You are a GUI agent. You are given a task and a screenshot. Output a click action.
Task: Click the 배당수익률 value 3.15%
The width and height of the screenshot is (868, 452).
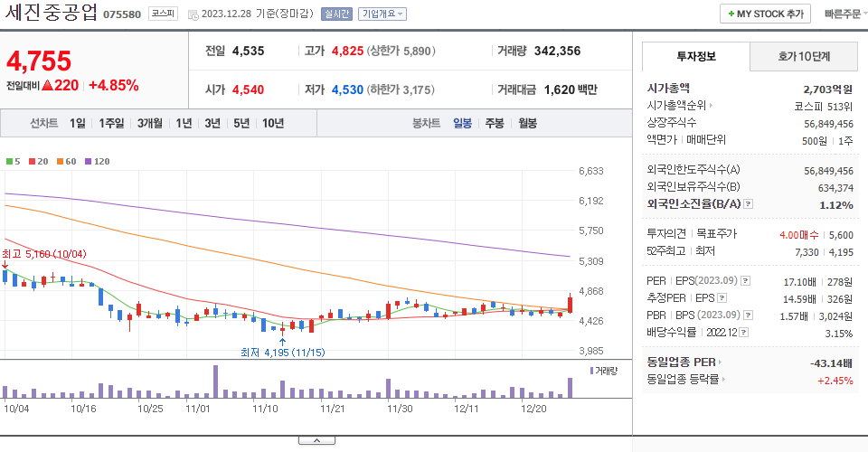coord(839,334)
